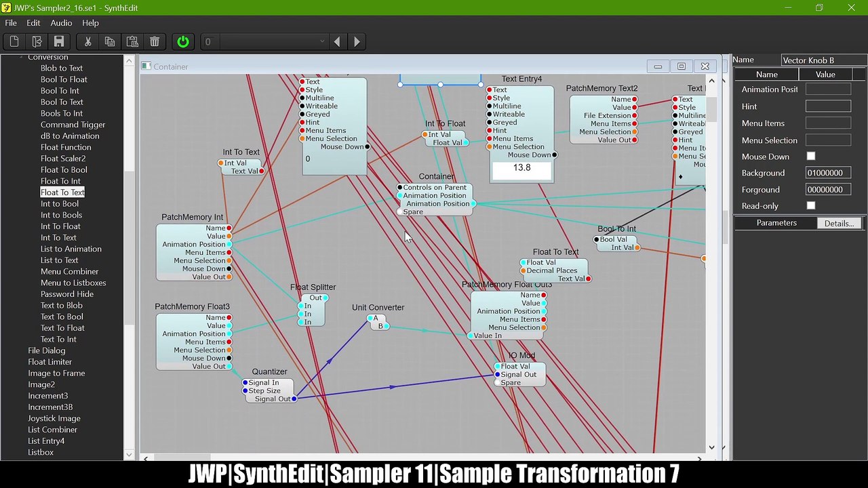Click the module list scroll-down arrow
This screenshot has width=868, height=488.
(x=129, y=455)
